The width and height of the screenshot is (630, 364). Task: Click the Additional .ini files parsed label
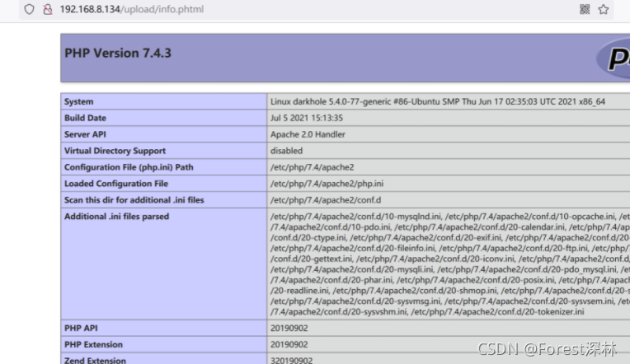click(x=116, y=217)
